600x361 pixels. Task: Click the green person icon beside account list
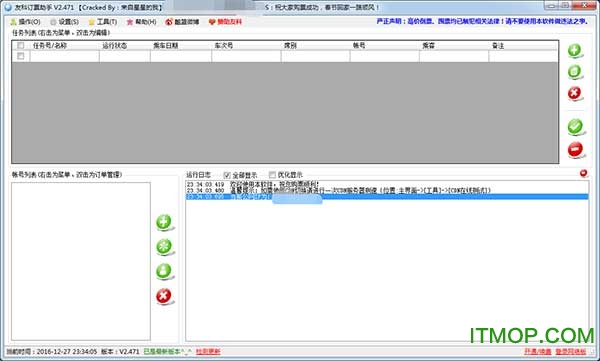tap(164, 271)
